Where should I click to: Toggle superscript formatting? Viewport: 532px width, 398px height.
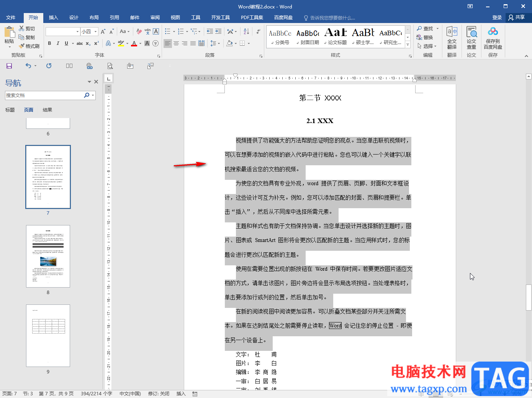(x=97, y=43)
